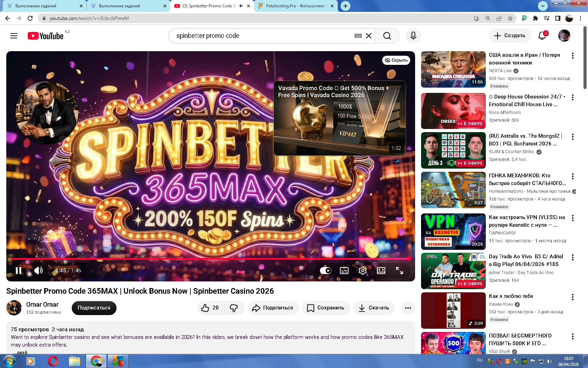This screenshot has height=368, width=588.
Task: Open options for ГОНКА МЕХАНИКОВ video
Action: (x=573, y=176)
